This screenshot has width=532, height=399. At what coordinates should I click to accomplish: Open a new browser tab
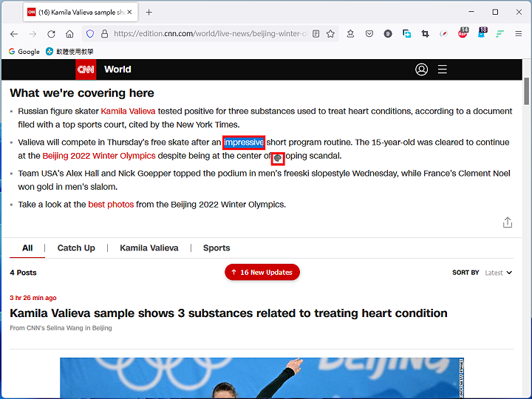pyautogui.click(x=149, y=13)
